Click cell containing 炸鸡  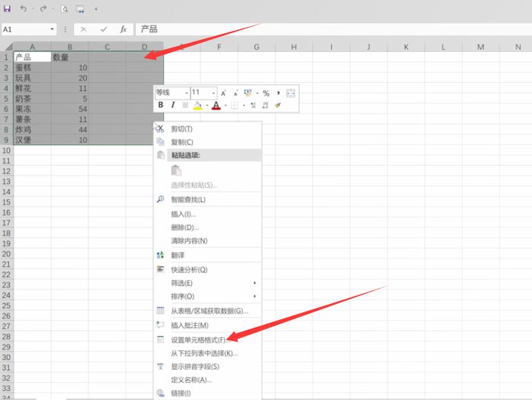32,130
